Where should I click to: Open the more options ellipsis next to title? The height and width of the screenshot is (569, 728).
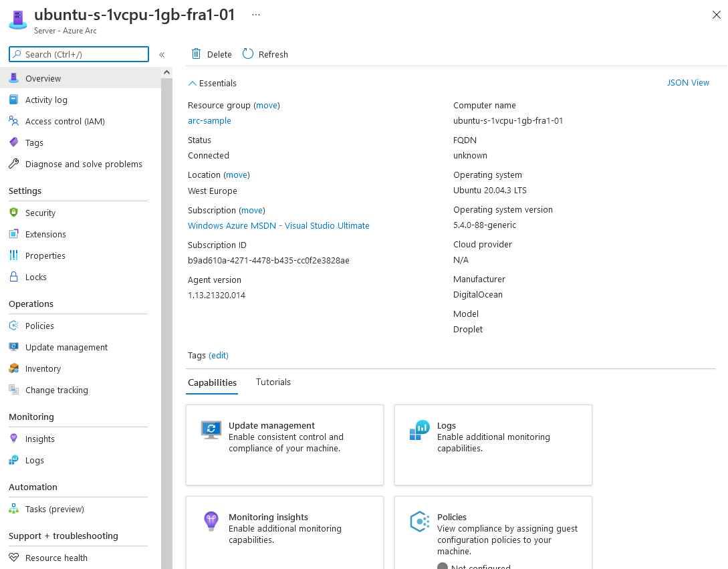(x=256, y=15)
